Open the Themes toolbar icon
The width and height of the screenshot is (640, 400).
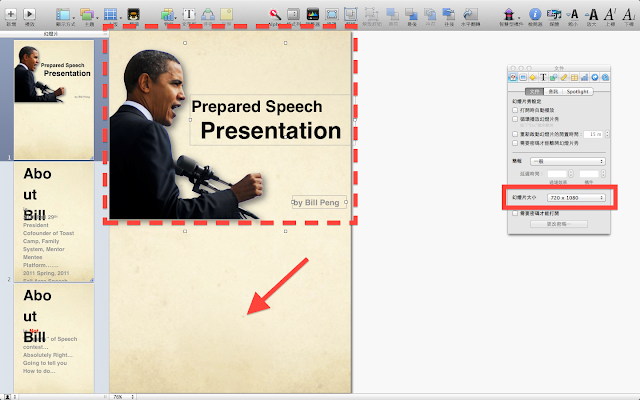[x=87, y=15]
